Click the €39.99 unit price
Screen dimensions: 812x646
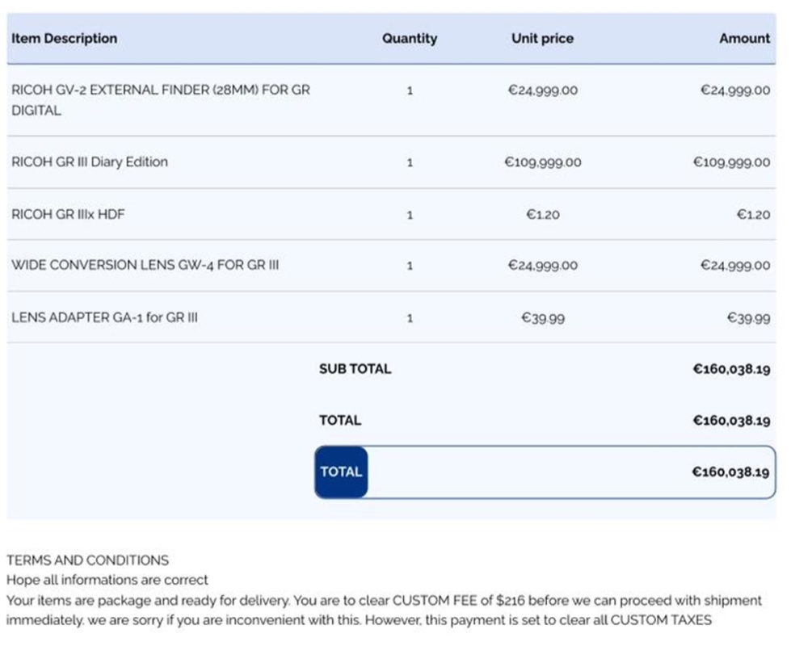[x=543, y=318]
